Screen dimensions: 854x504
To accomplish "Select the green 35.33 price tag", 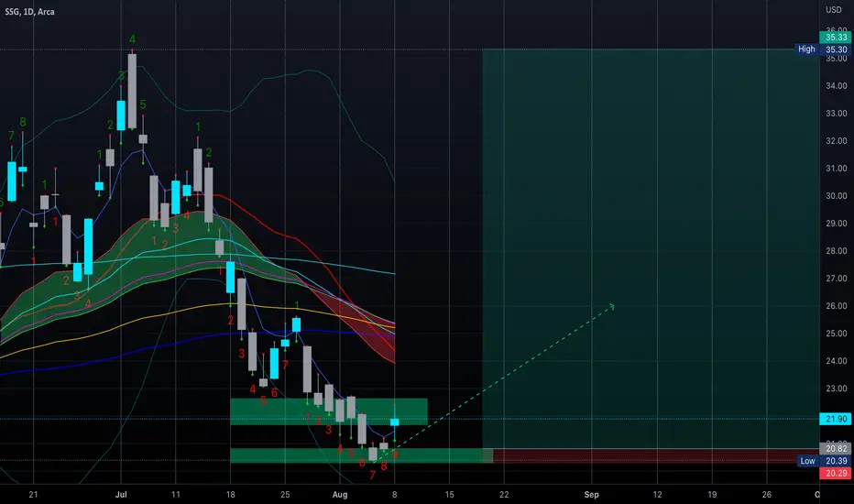I will point(836,38).
